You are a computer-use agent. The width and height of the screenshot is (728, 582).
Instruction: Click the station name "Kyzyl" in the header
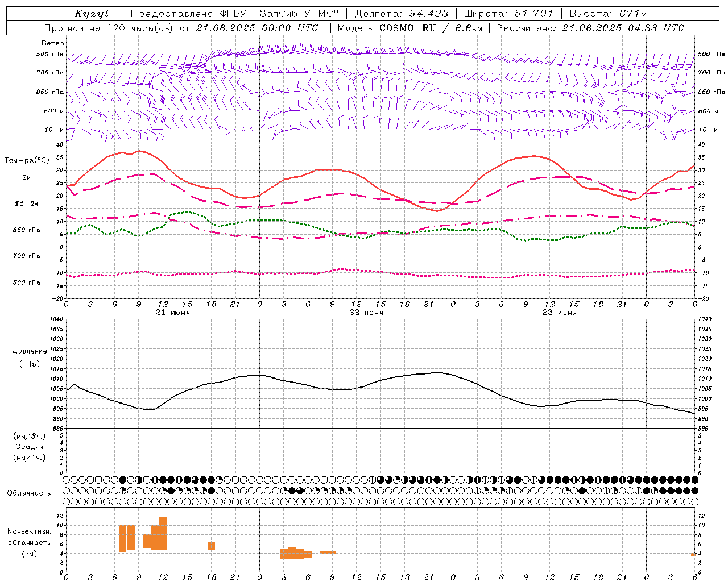pyautogui.click(x=91, y=14)
